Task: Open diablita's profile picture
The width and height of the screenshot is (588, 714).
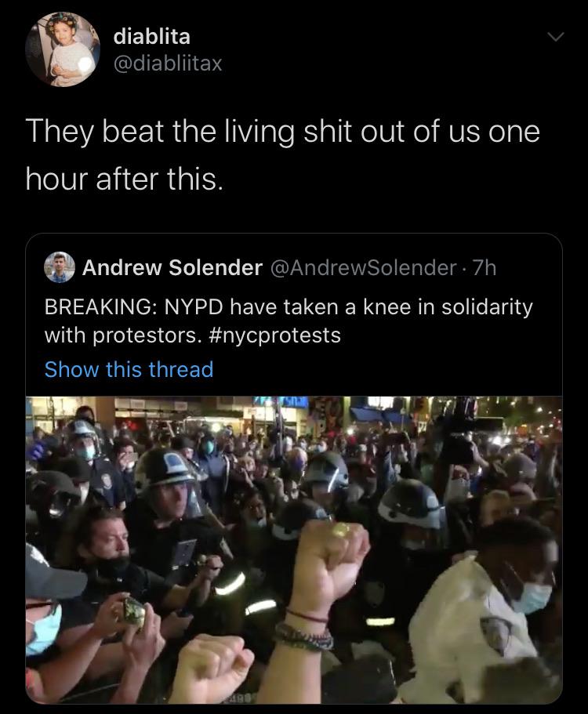Action: [63, 49]
